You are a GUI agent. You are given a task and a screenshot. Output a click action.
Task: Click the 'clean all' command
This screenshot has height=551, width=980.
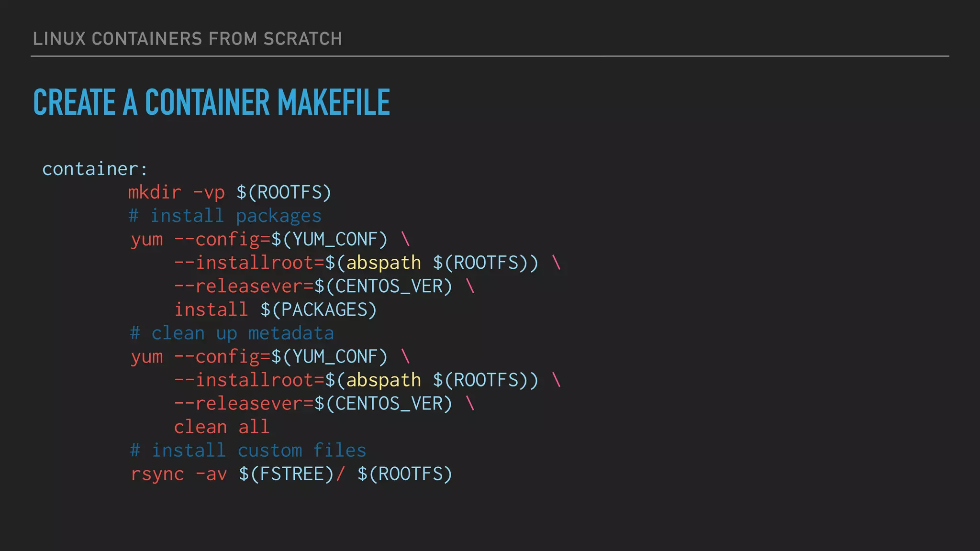pos(222,427)
